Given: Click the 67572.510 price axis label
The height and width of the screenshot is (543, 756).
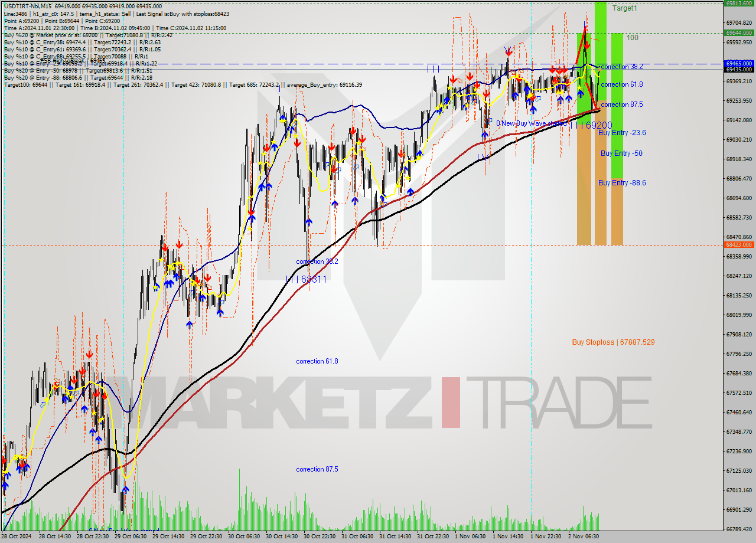Looking at the screenshot, I should tap(739, 392).
